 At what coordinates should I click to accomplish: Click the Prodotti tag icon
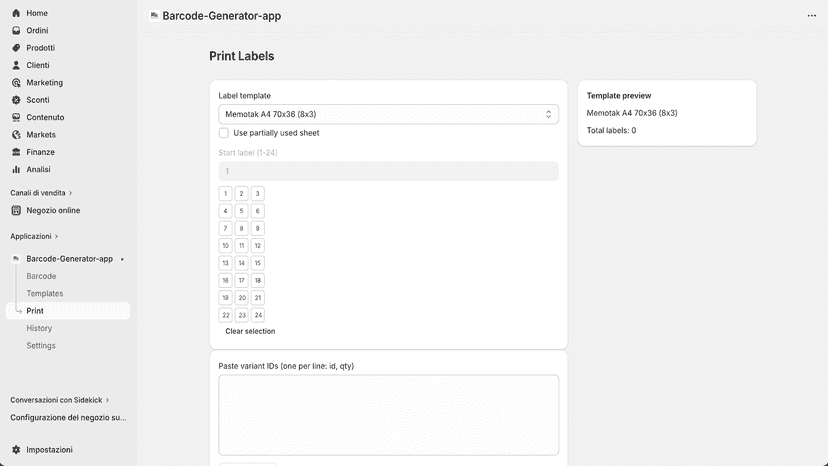coord(16,48)
